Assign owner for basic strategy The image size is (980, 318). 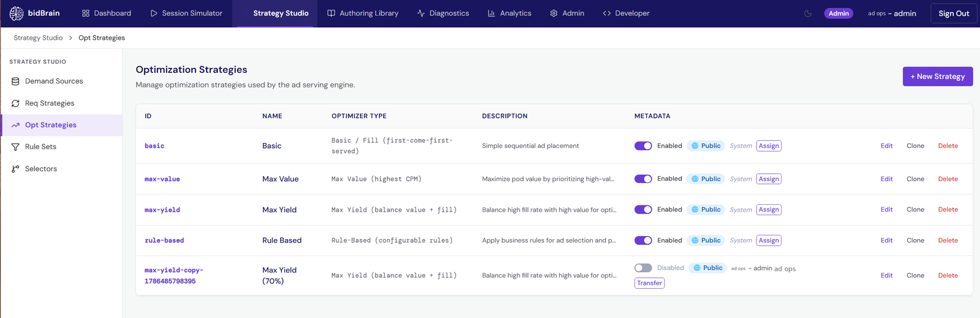[769, 146]
